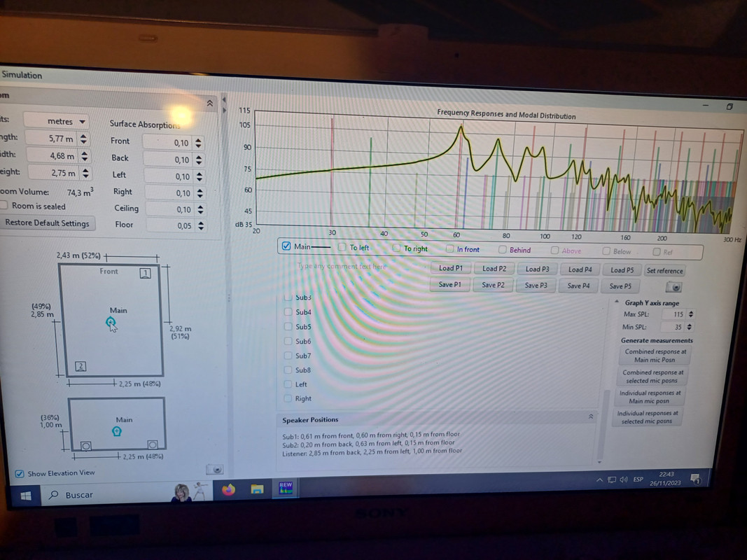This screenshot has height=560, width=747.
Task: Enable the Right speaker checkbox
Action: point(288,398)
